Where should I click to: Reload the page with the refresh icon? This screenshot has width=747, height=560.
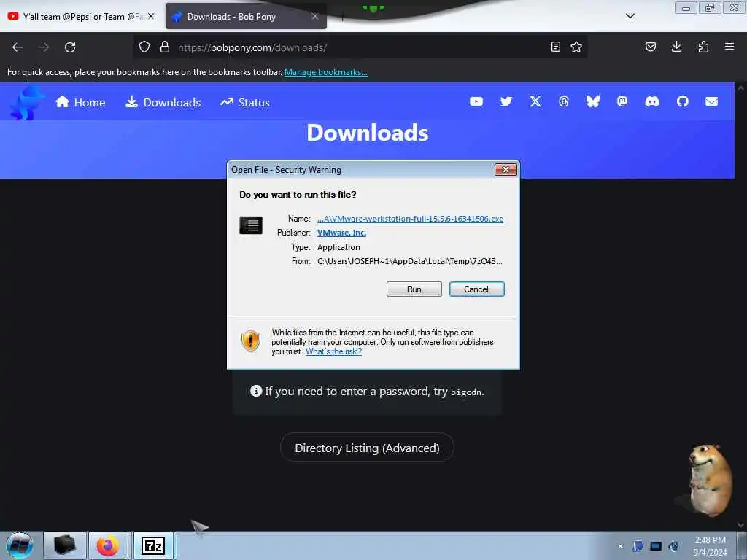[70, 47]
